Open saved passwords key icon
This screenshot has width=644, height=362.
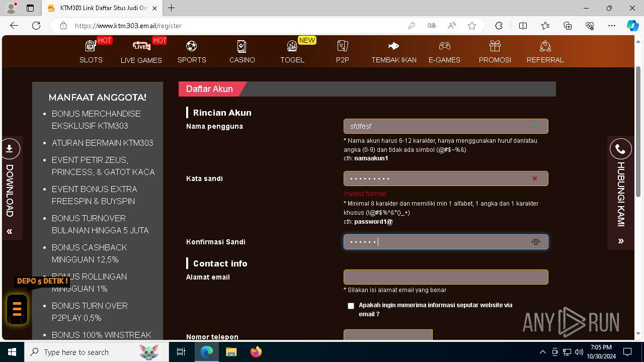coord(412,26)
